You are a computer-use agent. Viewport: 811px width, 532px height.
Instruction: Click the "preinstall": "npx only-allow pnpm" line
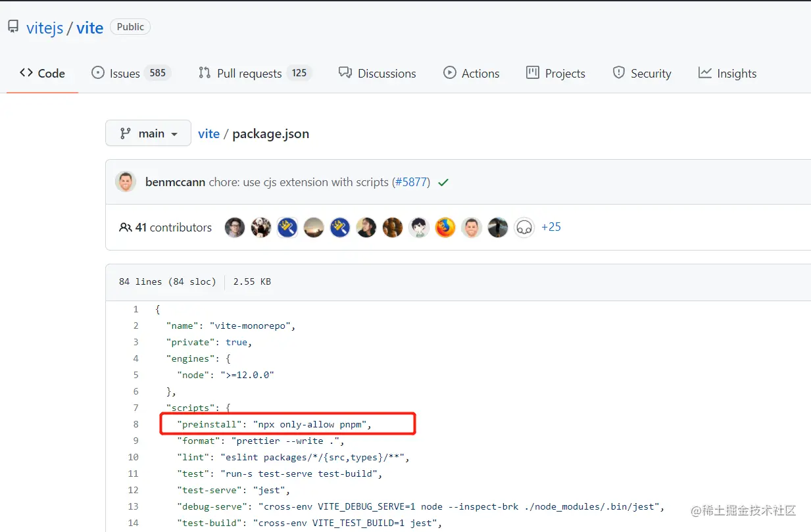click(274, 424)
